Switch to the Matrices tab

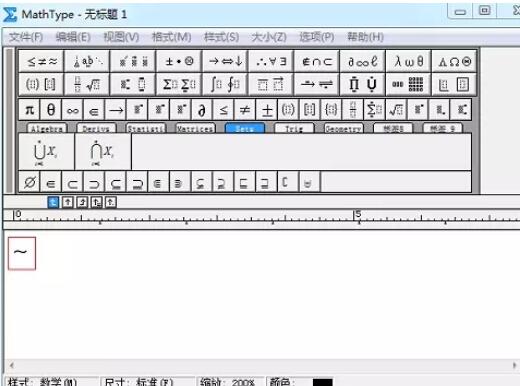pyautogui.click(x=195, y=128)
